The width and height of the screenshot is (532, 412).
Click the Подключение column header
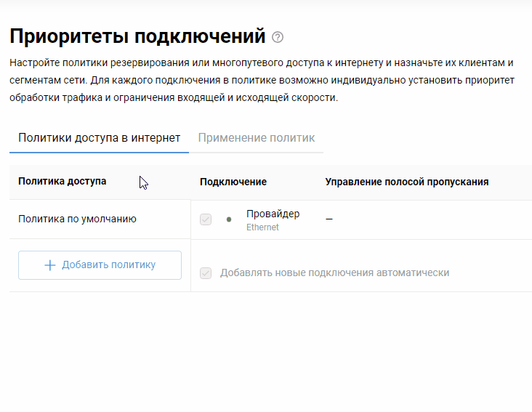pyautogui.click(x=233, y=182)
